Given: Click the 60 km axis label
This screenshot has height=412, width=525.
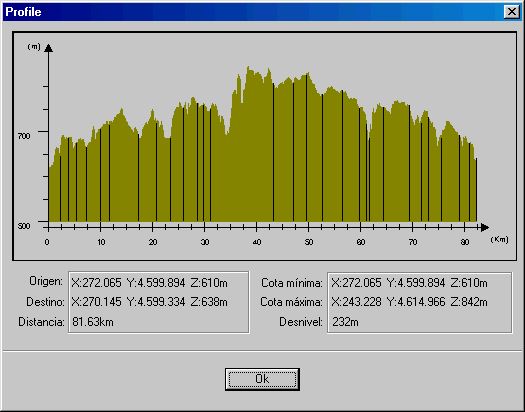Looking at the screenshot, I should [361, 242].
